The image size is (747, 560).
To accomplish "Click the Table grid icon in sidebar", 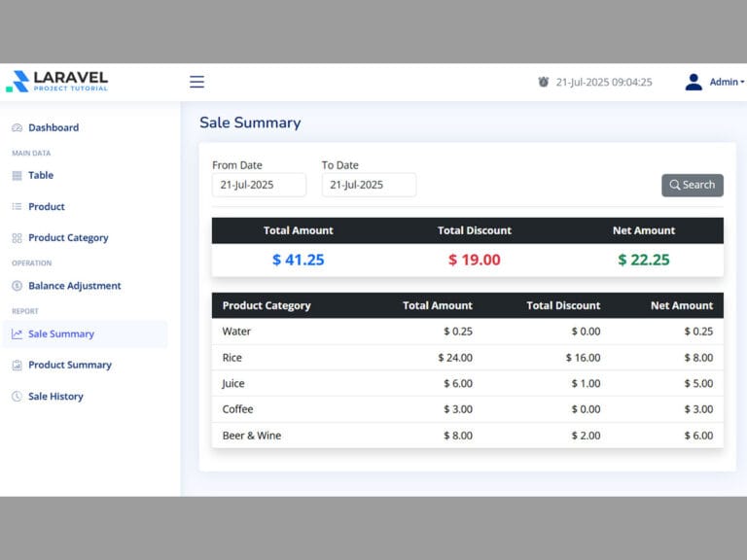I will (17, 176).
